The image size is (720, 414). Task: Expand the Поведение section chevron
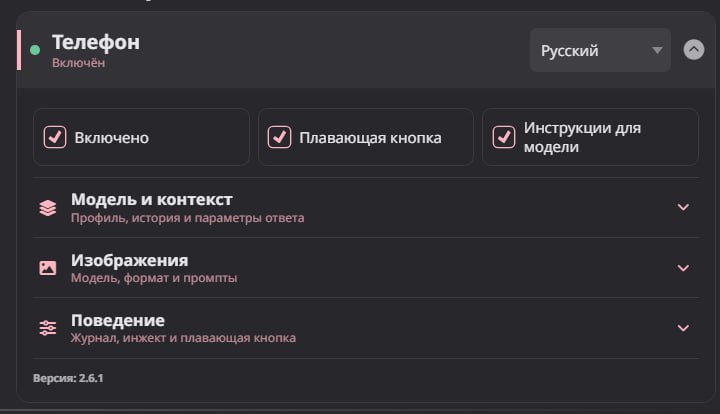pyautogui.click(x=683, y=328)
